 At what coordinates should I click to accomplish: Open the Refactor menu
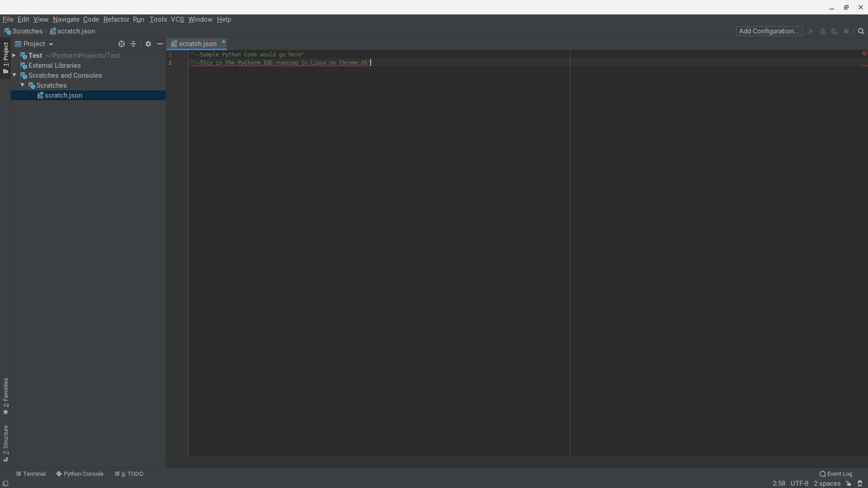pyautogui.click(x=116, y=19)
